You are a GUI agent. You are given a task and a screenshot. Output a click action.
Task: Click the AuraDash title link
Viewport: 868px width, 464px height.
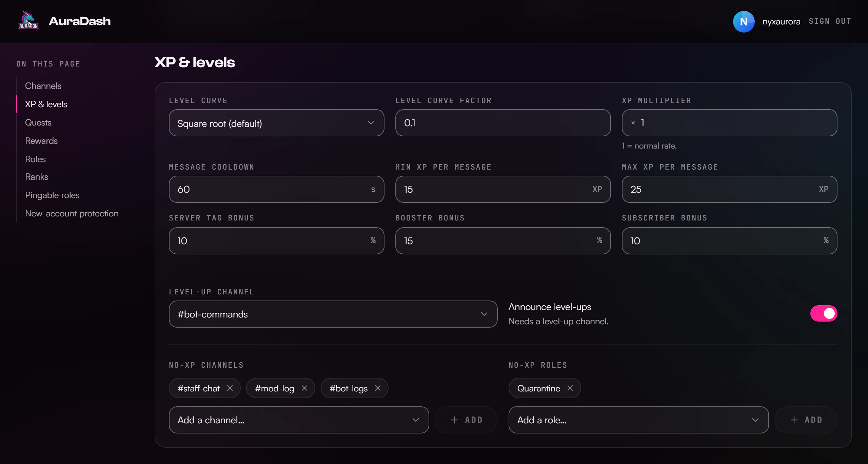tap(80, 21)
